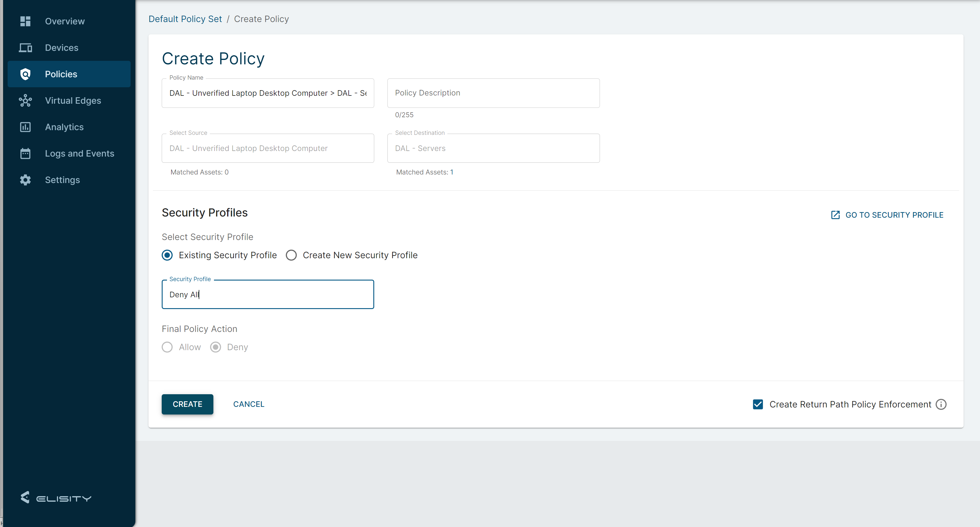This screenshot has width=980, height=527.
Task: Click the Policies shield icon
Action: click(25, 74)
